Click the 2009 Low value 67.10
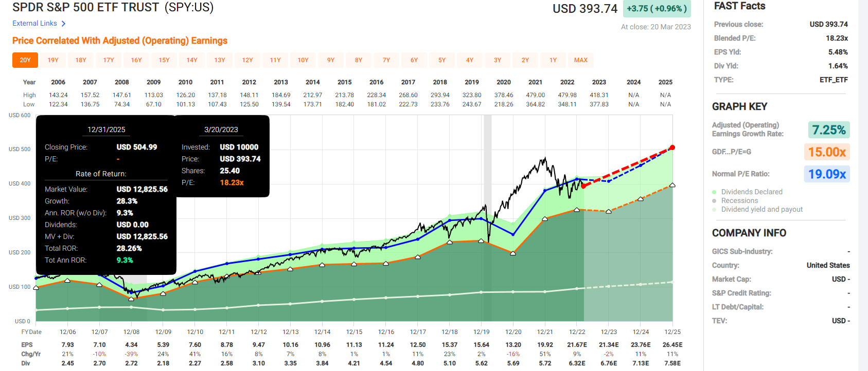This screenshot has width=868, height=371. [153, 104]
